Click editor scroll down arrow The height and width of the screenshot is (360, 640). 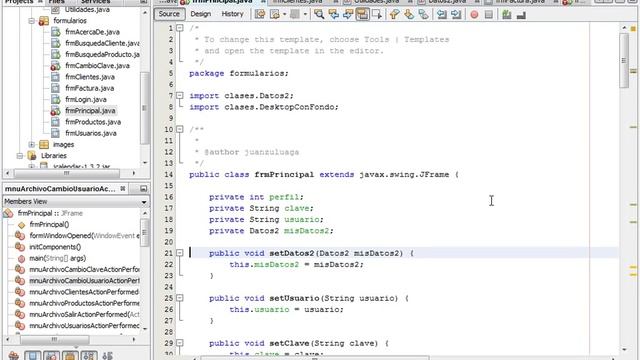point(624,349)
